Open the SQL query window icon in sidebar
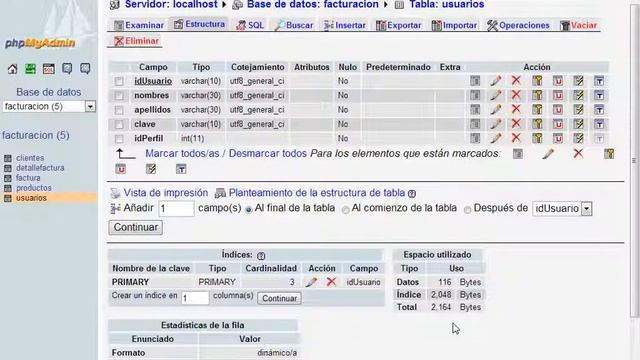Viewport: 640px width, 360px height. tap(49, 69)
